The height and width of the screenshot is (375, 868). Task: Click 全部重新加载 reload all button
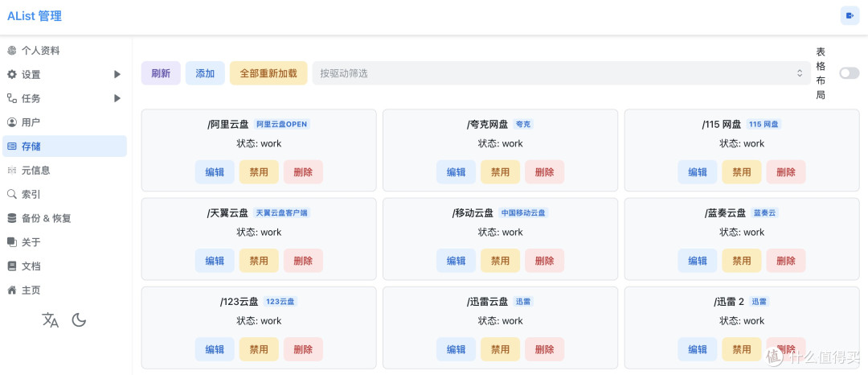point(268,73)
